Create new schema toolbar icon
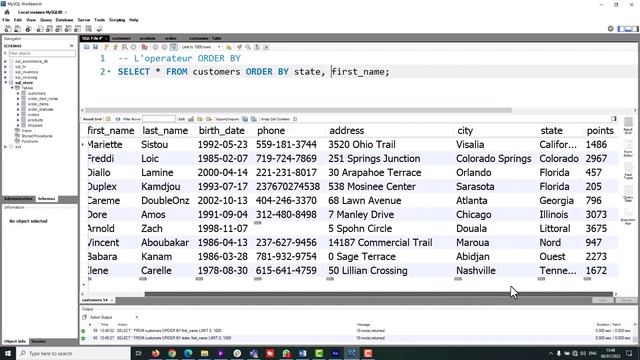640x360 pixels. point(40,29)
